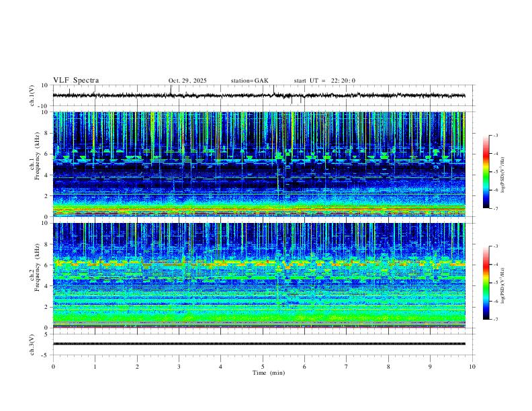Click the ch.2 frequency axis "8" tick label
Image resolution: width=532 pixels, height=411 pixels.
46,244
